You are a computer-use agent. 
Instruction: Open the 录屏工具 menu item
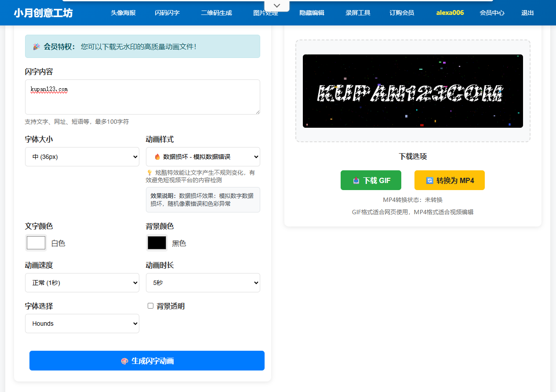pos(357,13)
